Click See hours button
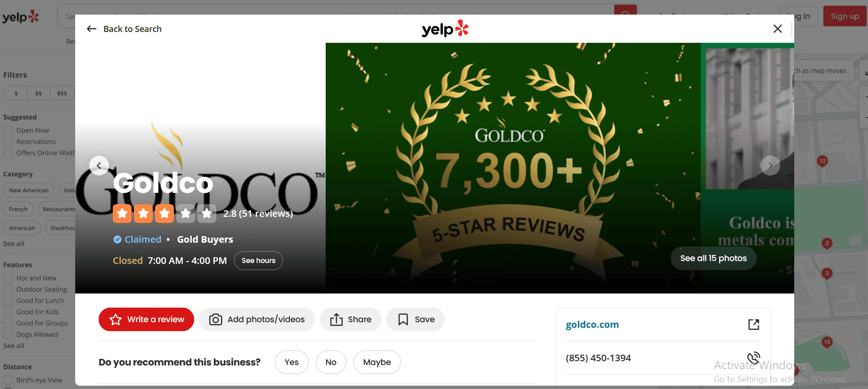 point(258,261)
